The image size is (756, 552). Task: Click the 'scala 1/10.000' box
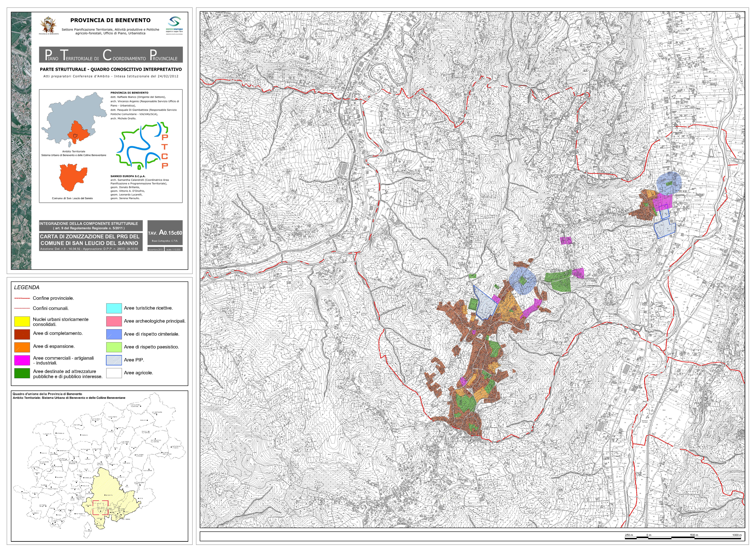(174, 249)
